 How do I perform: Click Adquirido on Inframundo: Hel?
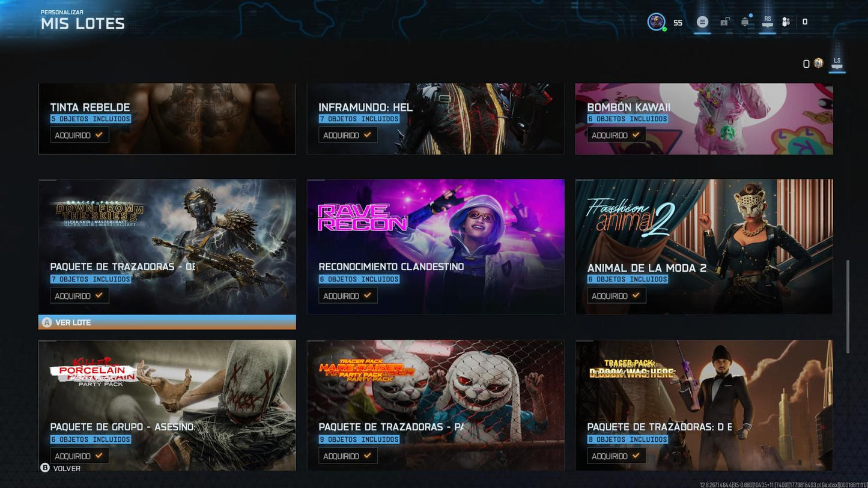(348, 135)
